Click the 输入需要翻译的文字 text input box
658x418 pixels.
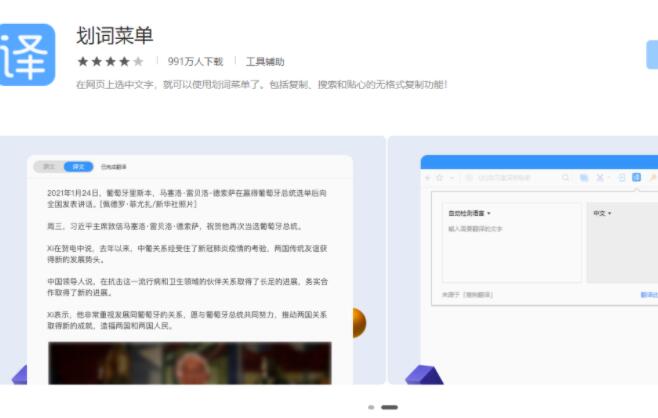[512, 243]
